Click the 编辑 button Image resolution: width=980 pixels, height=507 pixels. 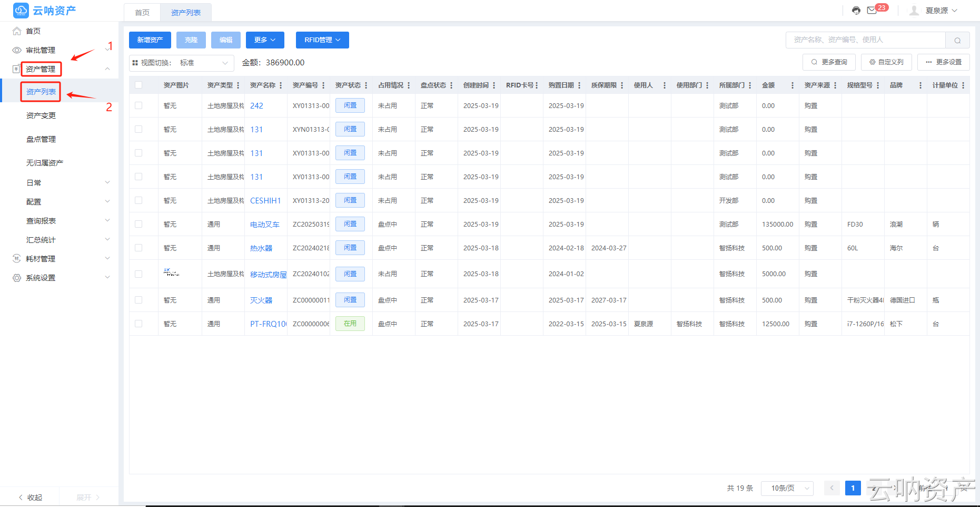[x=226, y=40]
